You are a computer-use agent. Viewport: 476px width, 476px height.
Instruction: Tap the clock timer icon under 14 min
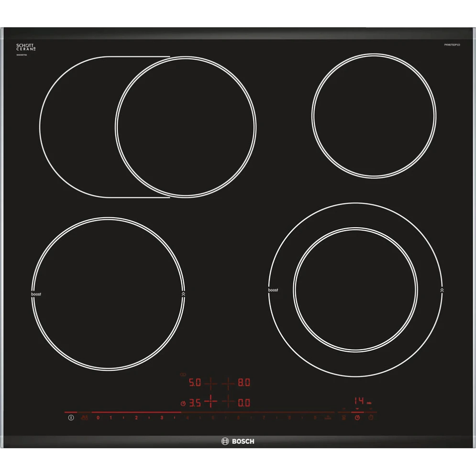[357, 418]
